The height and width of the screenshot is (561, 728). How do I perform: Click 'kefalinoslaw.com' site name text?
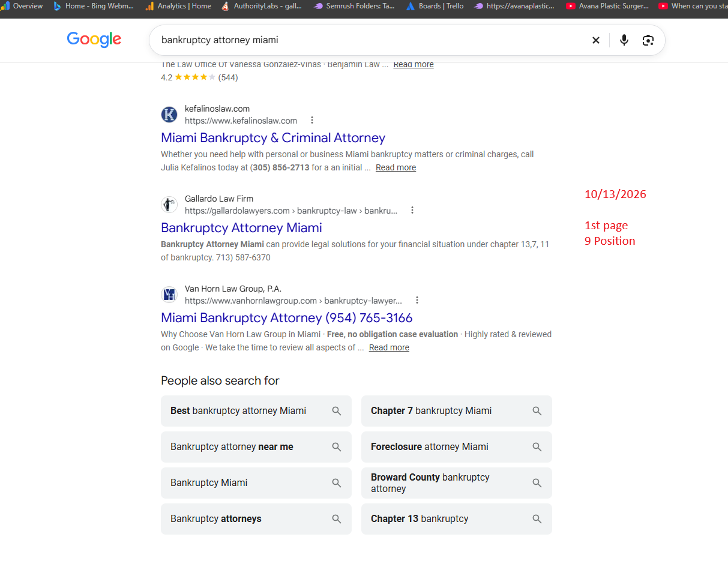click(217, 109)
